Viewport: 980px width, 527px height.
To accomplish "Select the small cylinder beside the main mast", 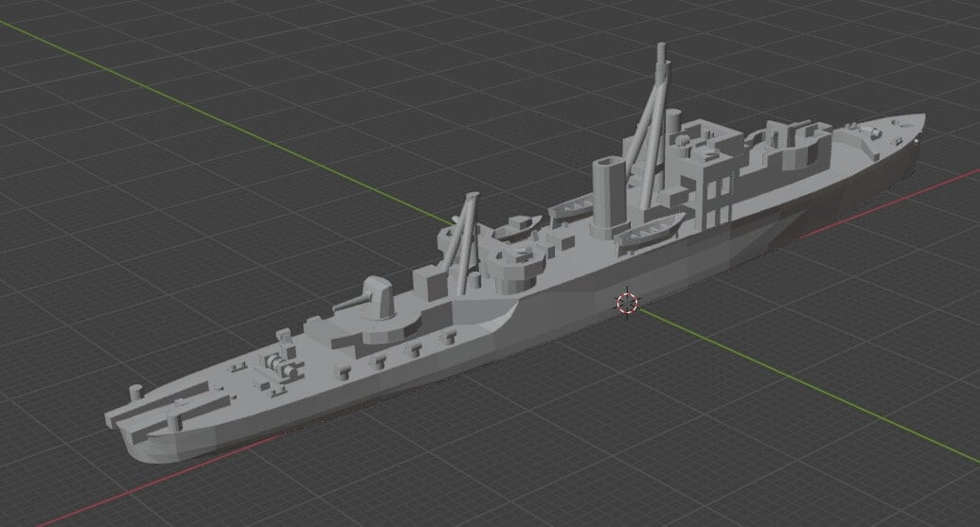I will pos(672,121).
